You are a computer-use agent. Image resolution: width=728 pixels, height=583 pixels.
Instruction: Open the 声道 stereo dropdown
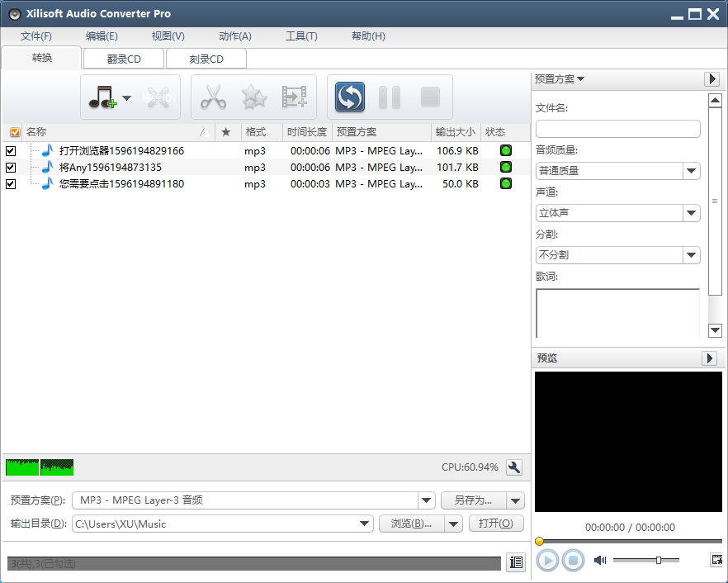[x=692, y=213]
